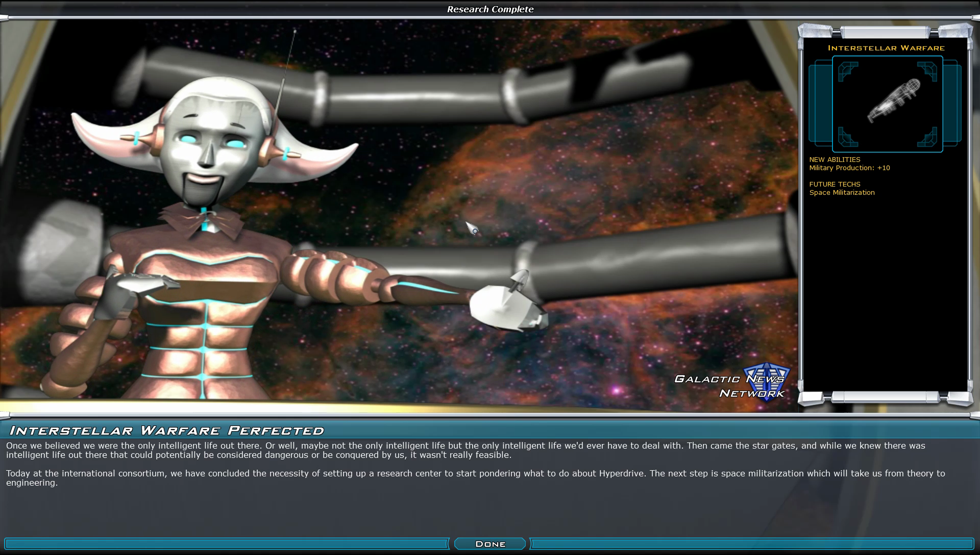The height and width of the screenshot is (555, 980).
Task: Click the Interstellar Warfare panel heading
Action: tap(886, 48)
